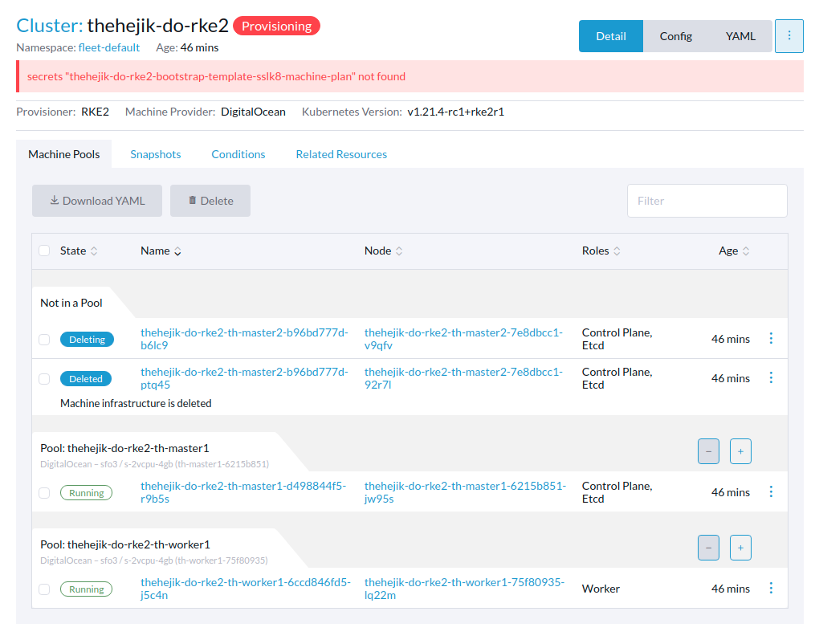Open row menu for worker1-6ccd846fd5-j5c4n machine
Image resolution: width=815 pixels, height=644 pixels.
(771, 589)
